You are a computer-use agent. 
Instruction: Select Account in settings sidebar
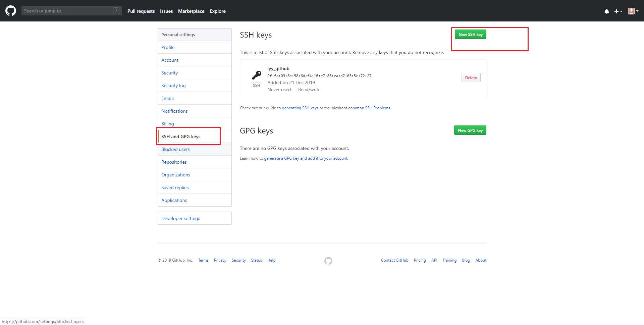click(x=195, y=60)
